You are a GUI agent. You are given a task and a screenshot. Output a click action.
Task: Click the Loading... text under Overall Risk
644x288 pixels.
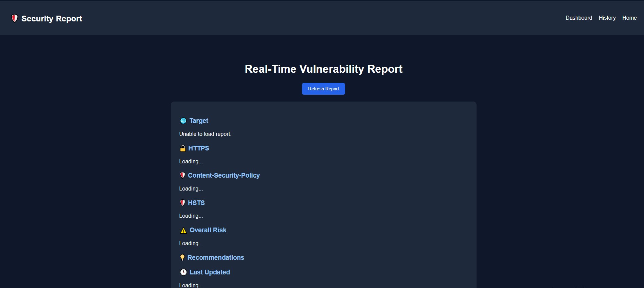pos(191,243)
